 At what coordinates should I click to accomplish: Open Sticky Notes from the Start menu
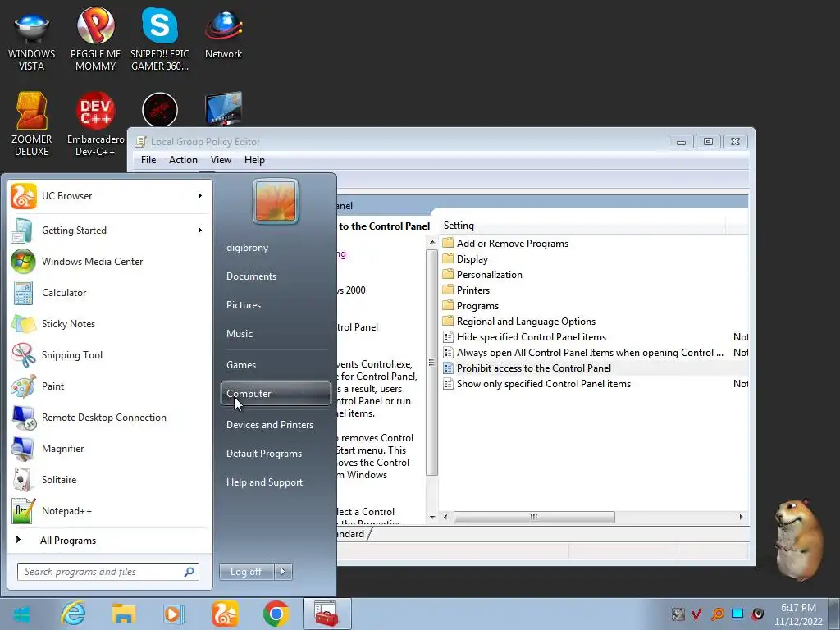coord(110,323)
